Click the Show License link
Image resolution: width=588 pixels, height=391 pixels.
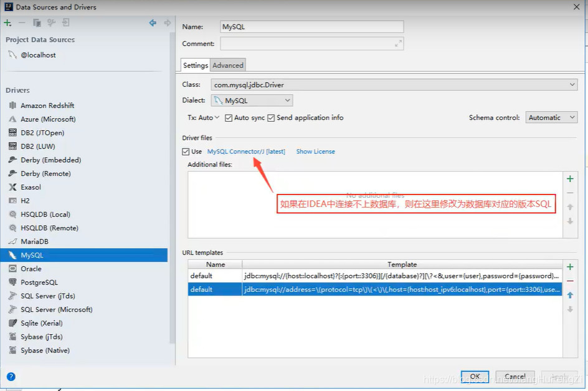[315, 152]
